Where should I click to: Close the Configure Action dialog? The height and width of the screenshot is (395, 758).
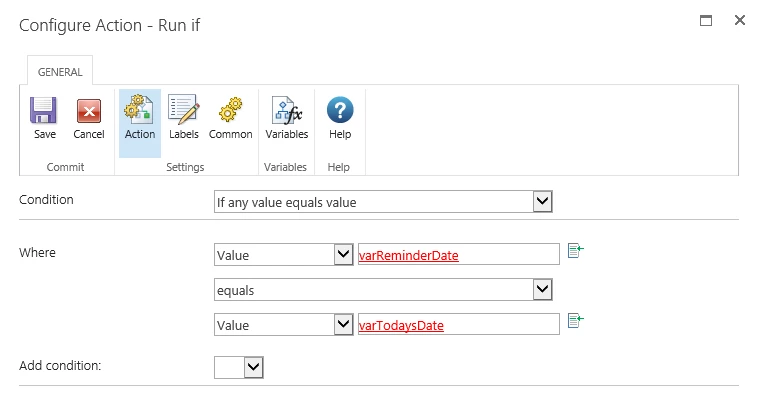tap(740, 20)
